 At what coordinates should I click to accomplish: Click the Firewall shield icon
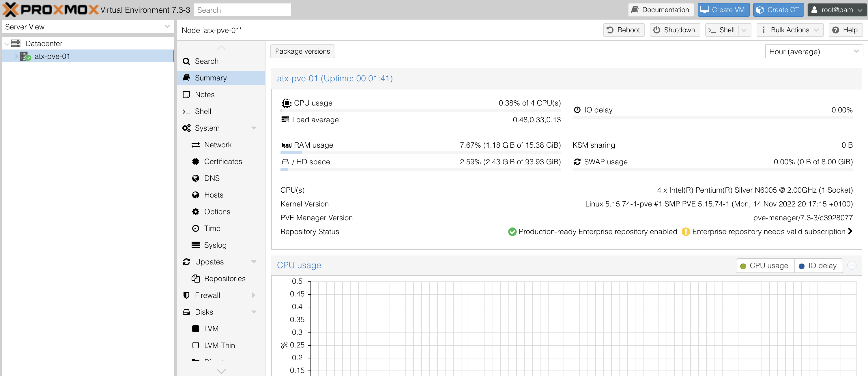point(186,295)
